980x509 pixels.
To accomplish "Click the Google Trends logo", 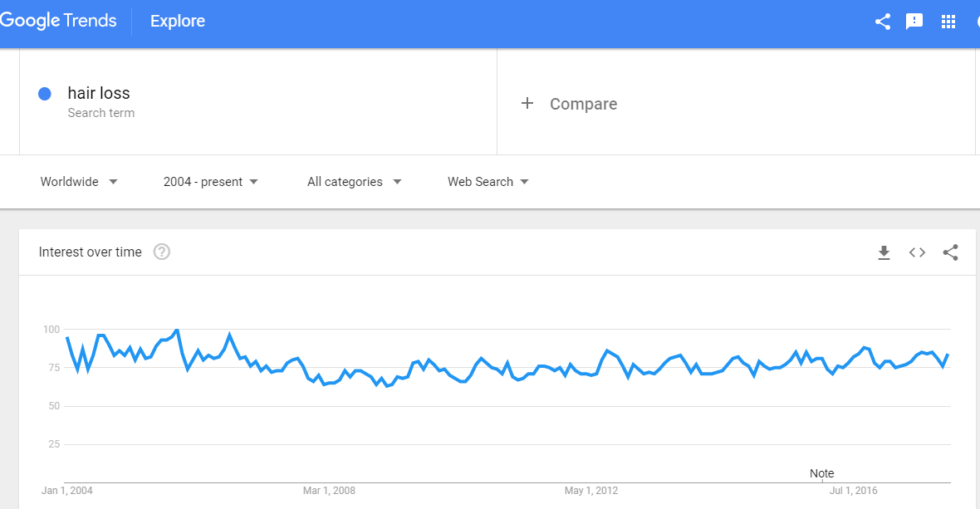I will click(58, 21).
